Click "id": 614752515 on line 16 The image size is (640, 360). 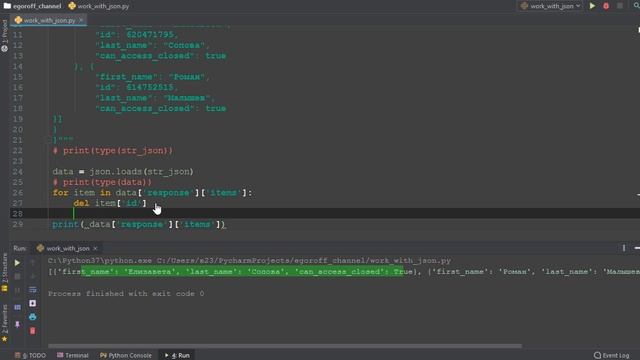pyautogui.click(x=136, y=87)
